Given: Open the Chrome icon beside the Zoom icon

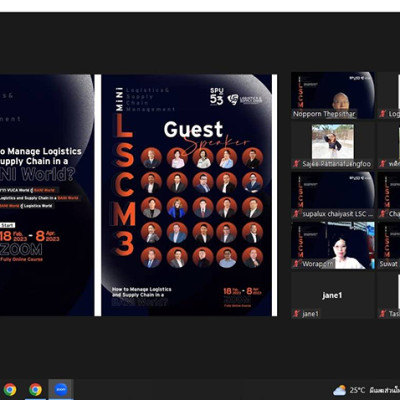Looking at the screenshot, I should 35,389.
